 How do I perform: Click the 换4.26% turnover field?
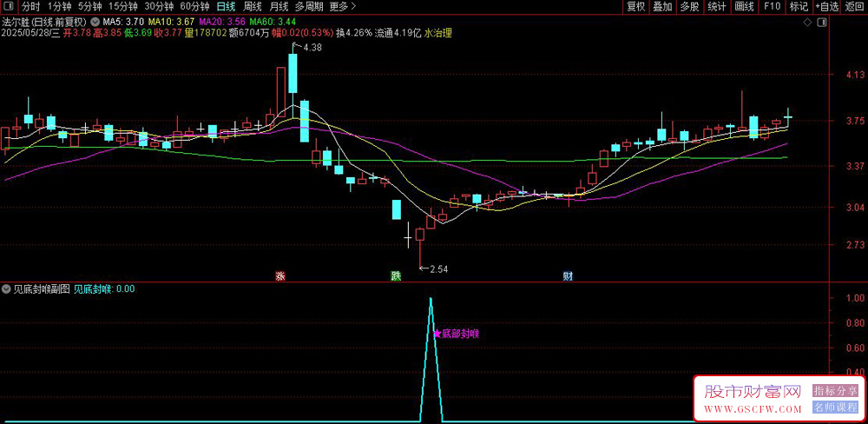coord(354,33)
